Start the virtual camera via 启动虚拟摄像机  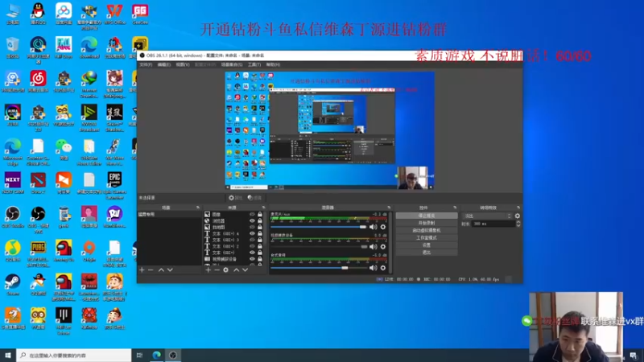tap(427, 230)
